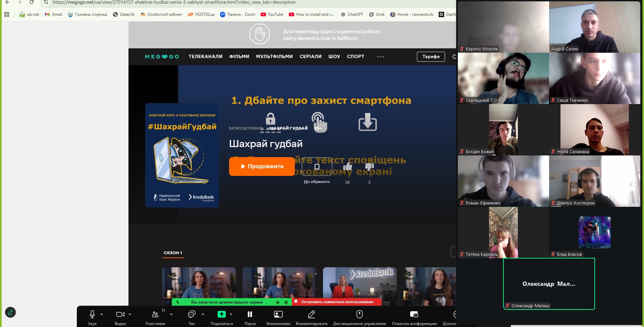This screenshot has width=644, height=327.
Task: Open the Комментировать annotation pencil tool
Action: click(311, 314)
